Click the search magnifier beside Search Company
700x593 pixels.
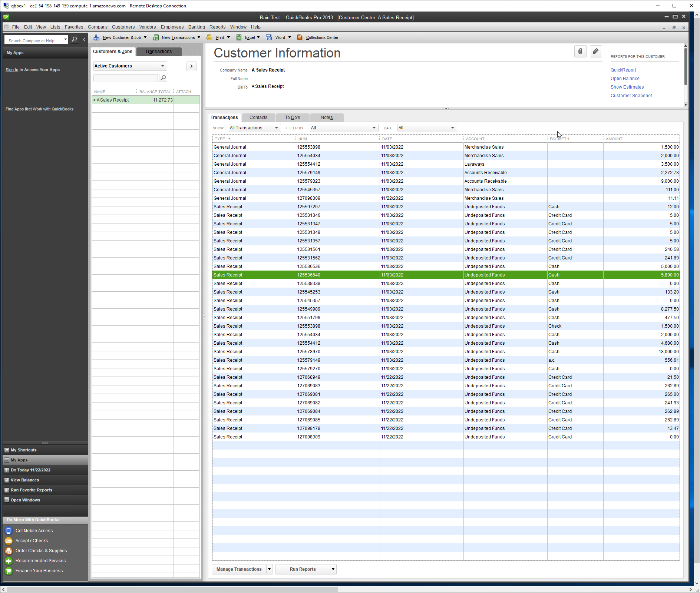pyautogui.click(x=75, y=39)
